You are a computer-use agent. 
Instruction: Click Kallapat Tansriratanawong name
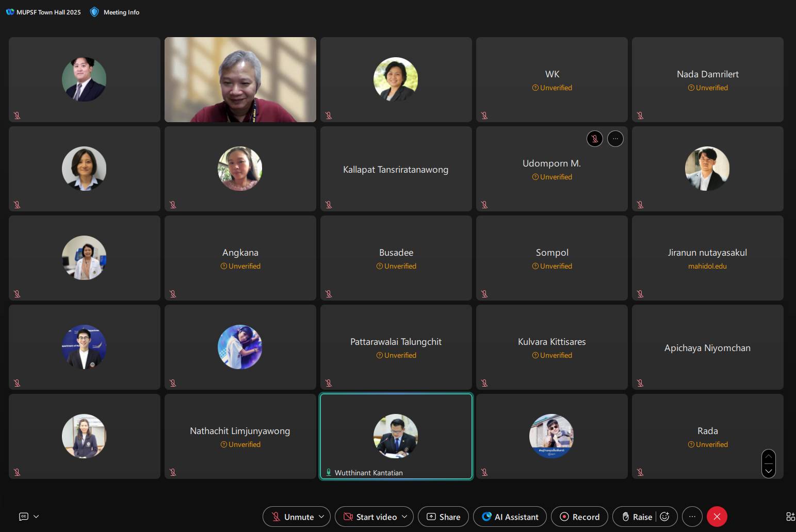coord(396,170)
